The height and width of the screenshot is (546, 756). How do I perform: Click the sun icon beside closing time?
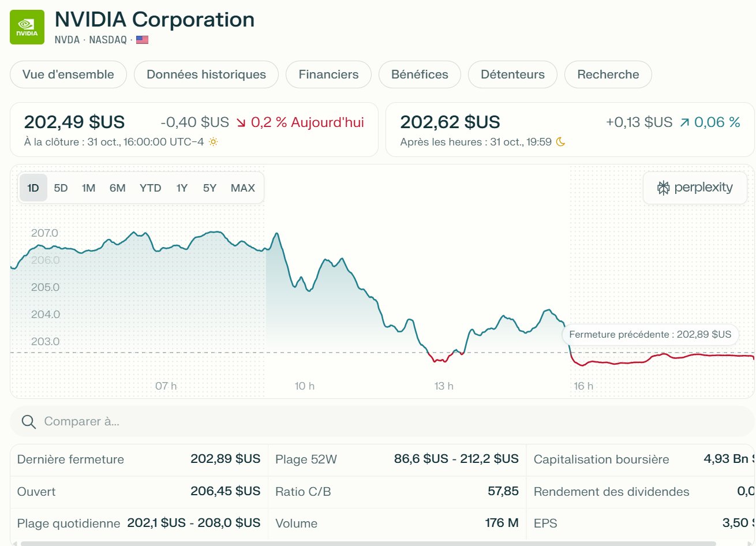[x=214, y=141]
